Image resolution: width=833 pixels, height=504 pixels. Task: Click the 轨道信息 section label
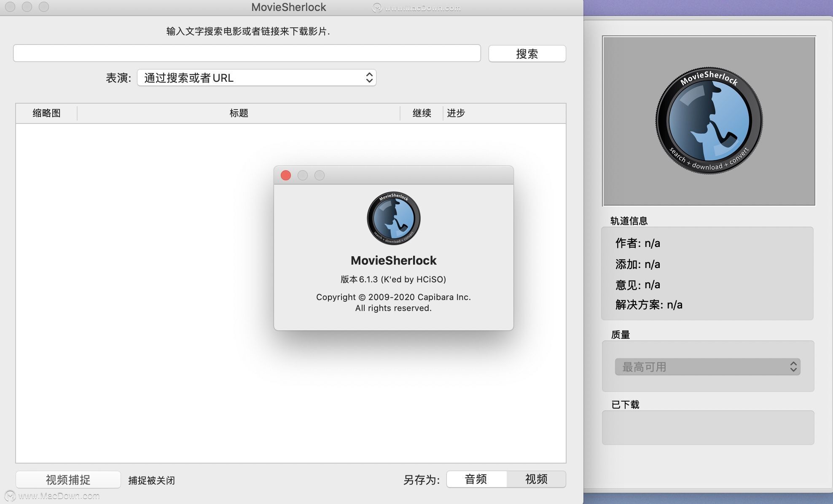point(629,221)
